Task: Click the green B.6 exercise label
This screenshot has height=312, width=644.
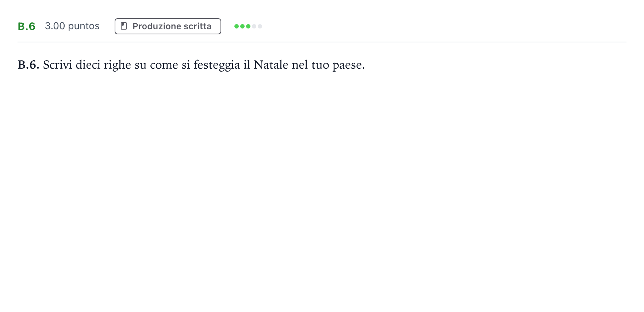Action: click(27, 26)
